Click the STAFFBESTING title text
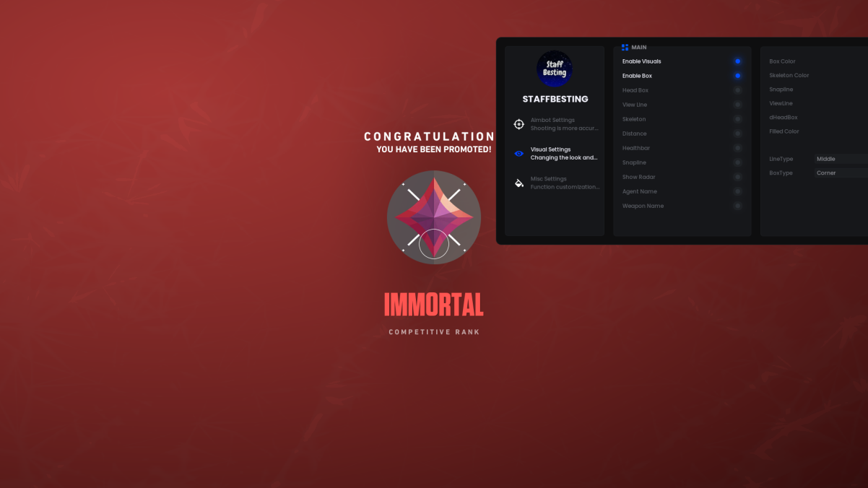Screen dimensions: 868x488 (x=555, y=99)
